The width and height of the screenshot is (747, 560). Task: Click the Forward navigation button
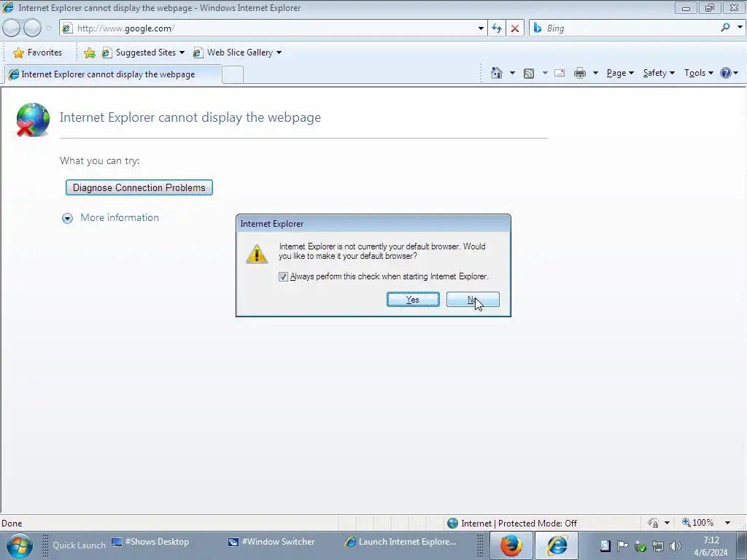pyautogui.click(x=32, y=28)
